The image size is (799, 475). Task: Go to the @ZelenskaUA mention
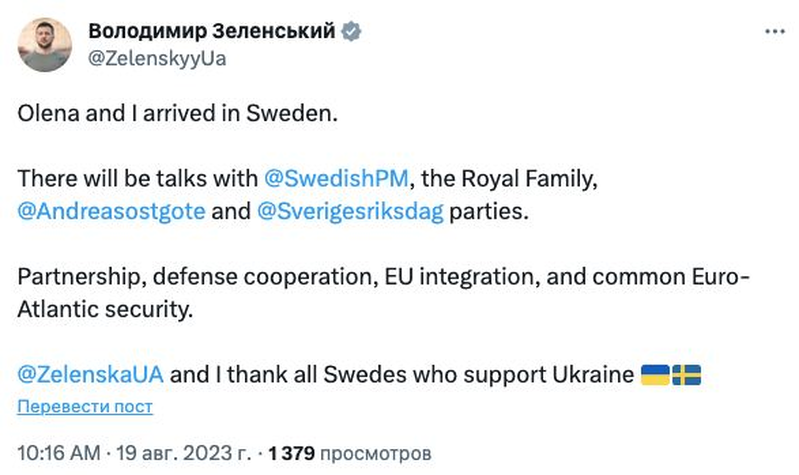coord(94,375)
